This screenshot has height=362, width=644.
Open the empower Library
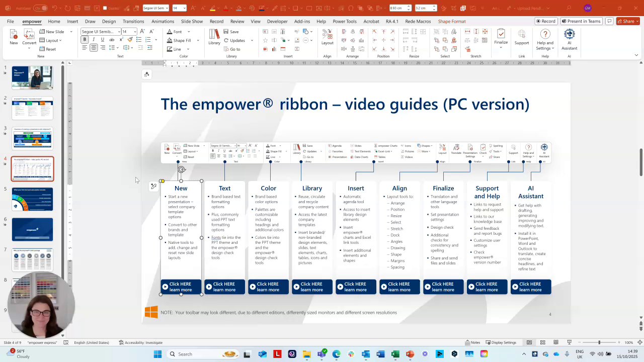click(214, 38)
